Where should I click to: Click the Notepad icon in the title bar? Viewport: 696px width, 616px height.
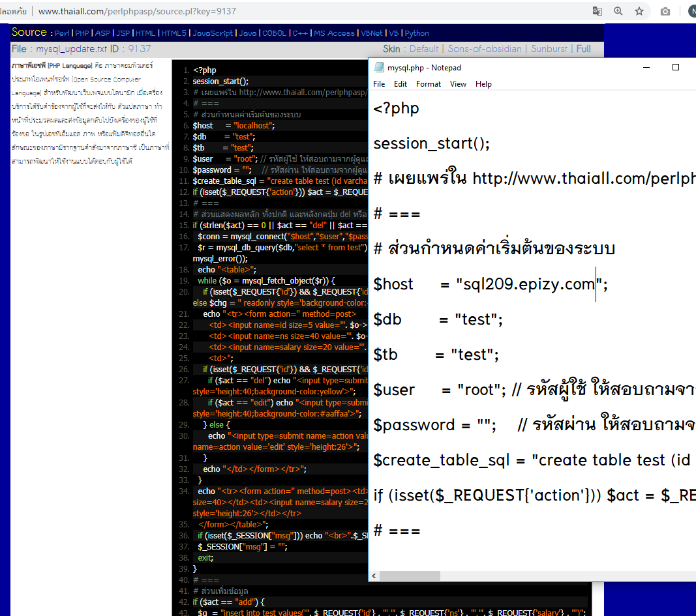(x=379, y=68)
